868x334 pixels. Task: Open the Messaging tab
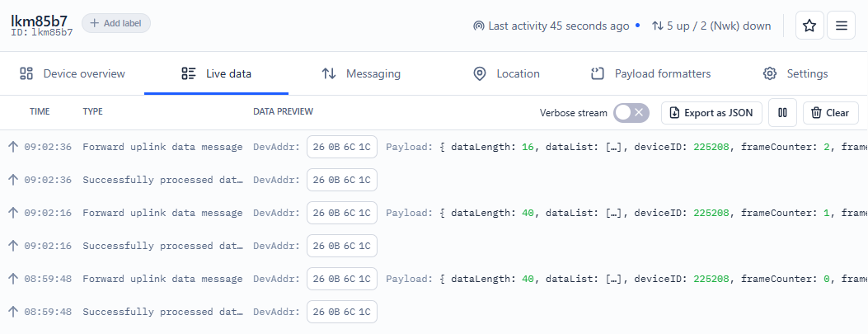click(361, 73)
